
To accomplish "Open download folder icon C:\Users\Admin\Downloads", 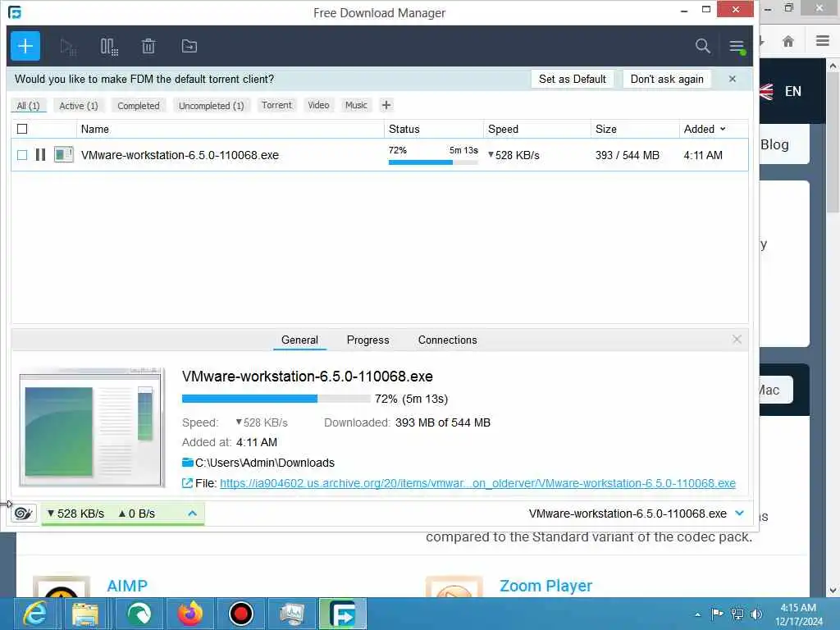I will point(188,463).
